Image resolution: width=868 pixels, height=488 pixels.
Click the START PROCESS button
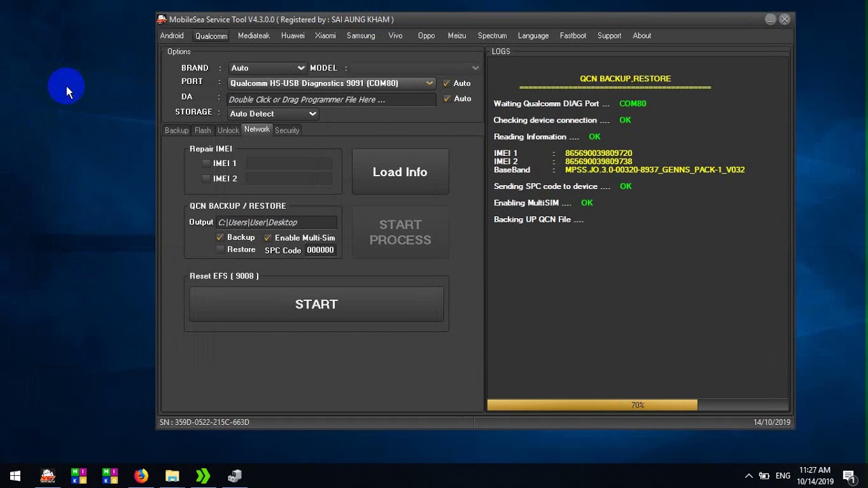pyautogui.click(x=400, y=232)
